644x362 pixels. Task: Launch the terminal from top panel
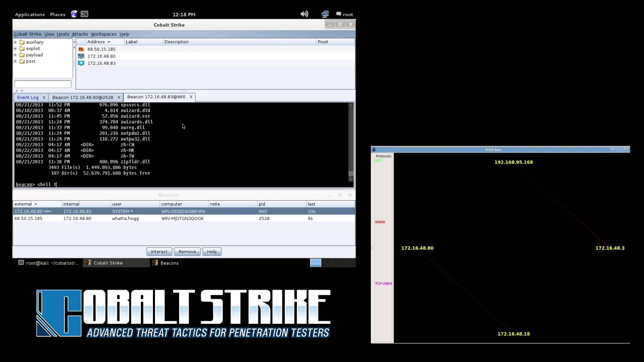point(85,14)
